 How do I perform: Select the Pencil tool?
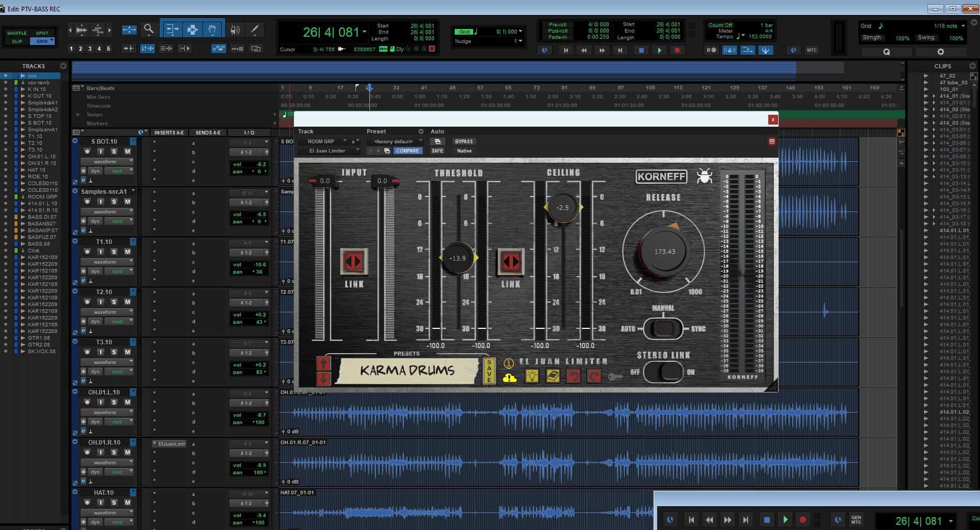pos(254,29)
